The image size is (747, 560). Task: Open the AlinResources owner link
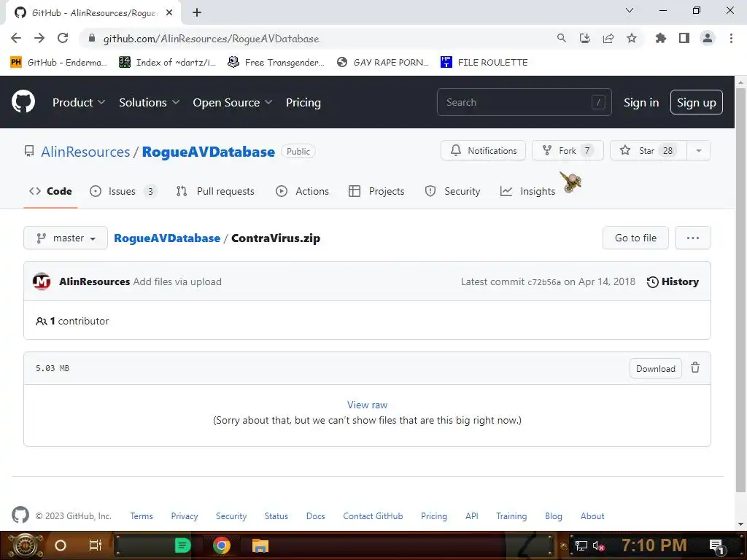[85, 152]
